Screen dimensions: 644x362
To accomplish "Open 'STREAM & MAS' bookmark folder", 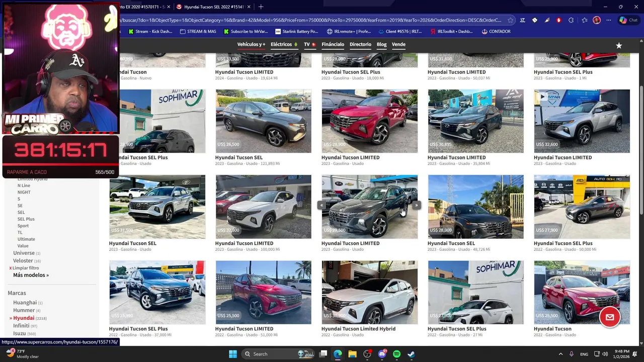I will click(197, 31).
